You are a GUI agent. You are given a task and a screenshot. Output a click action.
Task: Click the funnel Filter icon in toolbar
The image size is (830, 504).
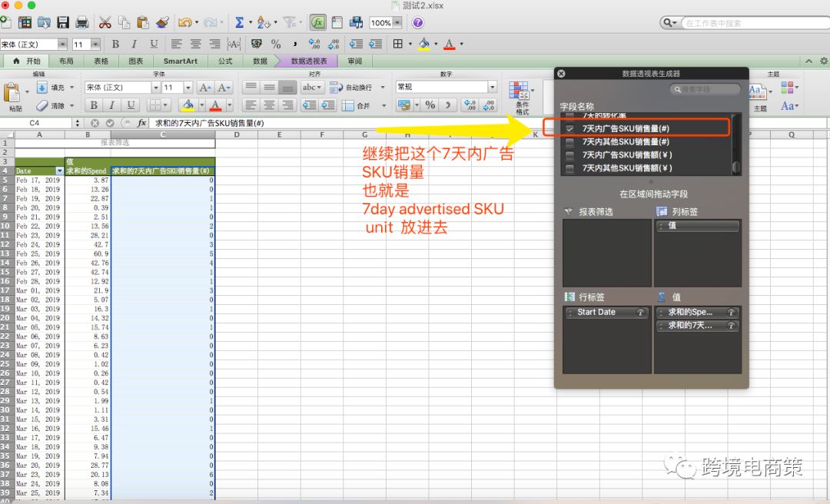(289, 22)
